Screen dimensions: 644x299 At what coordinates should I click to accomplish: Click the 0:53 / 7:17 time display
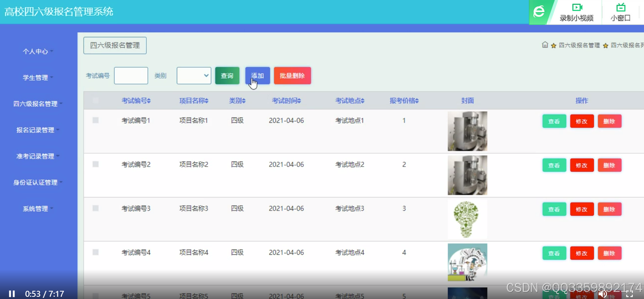pyautogui.click(x=45, y=294)
